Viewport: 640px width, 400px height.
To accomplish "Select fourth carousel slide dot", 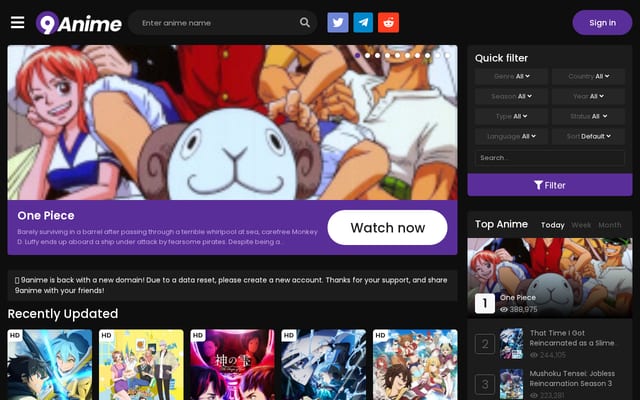I will [x=388, y=55].
